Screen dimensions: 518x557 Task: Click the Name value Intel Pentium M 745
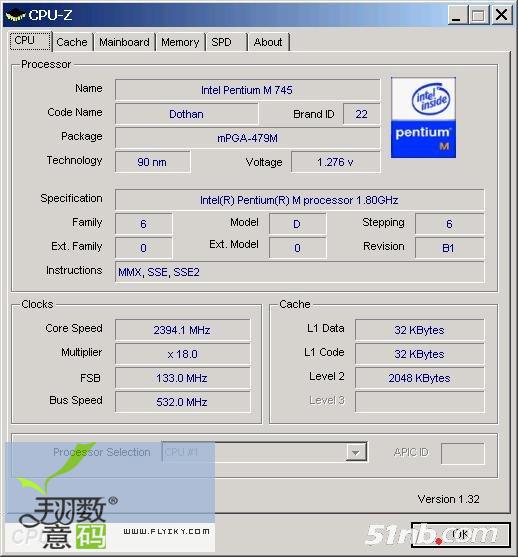[247, 90]
